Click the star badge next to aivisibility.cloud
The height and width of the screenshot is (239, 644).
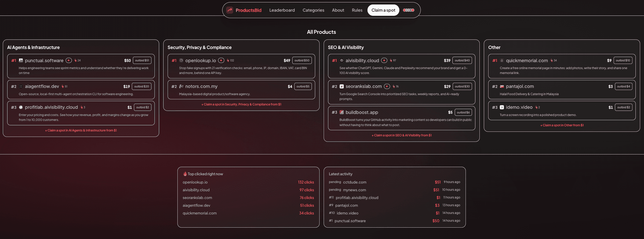click(x=384, y=60)
